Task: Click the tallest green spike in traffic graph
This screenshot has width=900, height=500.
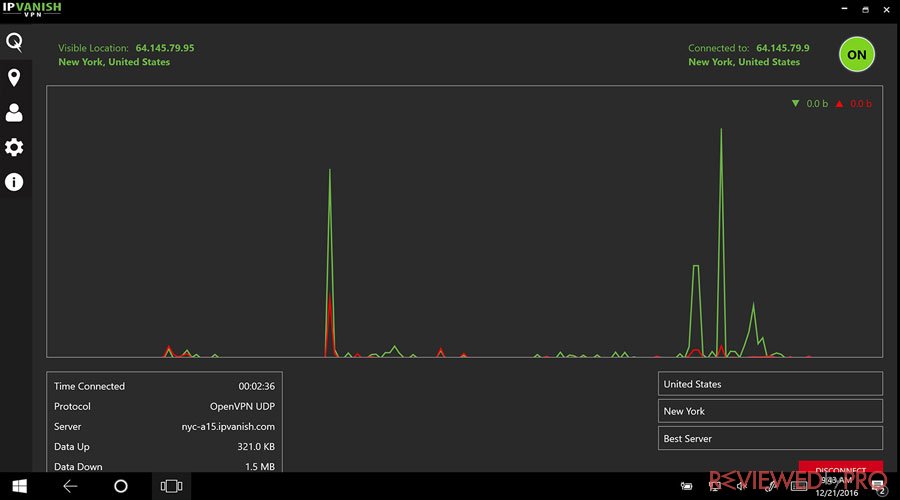Action: [721, 241]
